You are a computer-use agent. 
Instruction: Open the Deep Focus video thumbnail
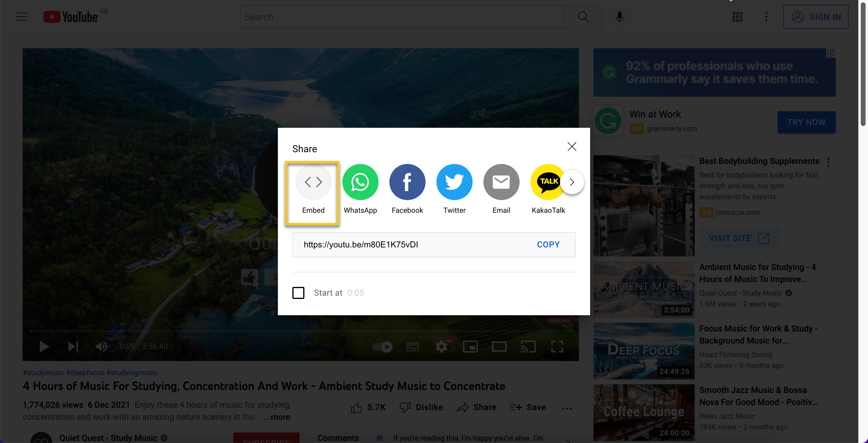click(644, 351)
